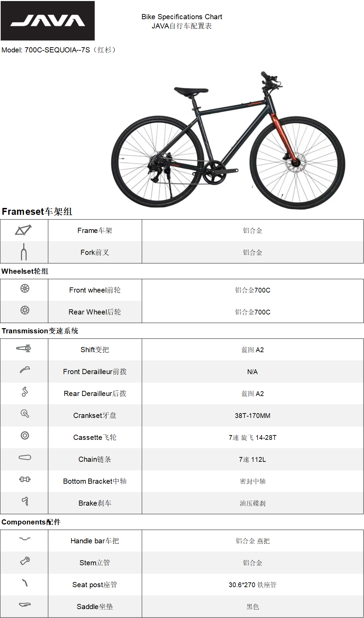Click the Bike Specifications Chart title
Screen dimensions: 364x618
click(181, 17)
